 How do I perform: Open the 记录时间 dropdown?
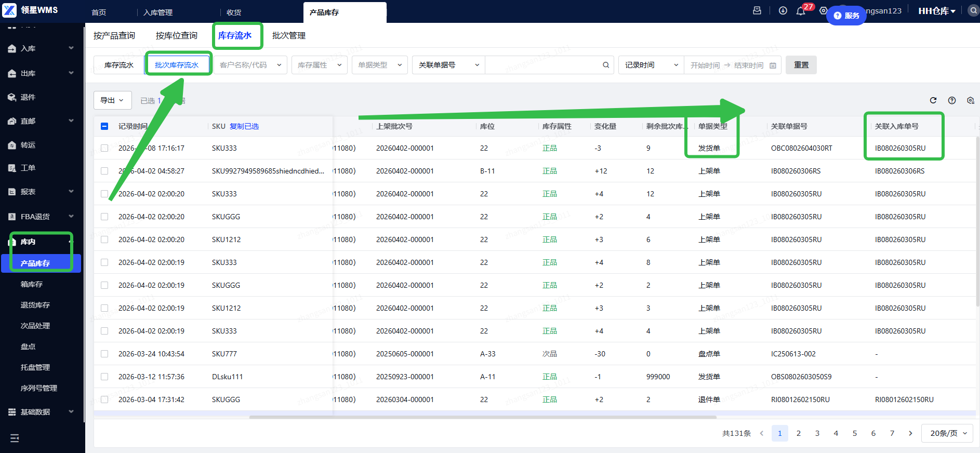pyautogui.click(x=652, y=65)
